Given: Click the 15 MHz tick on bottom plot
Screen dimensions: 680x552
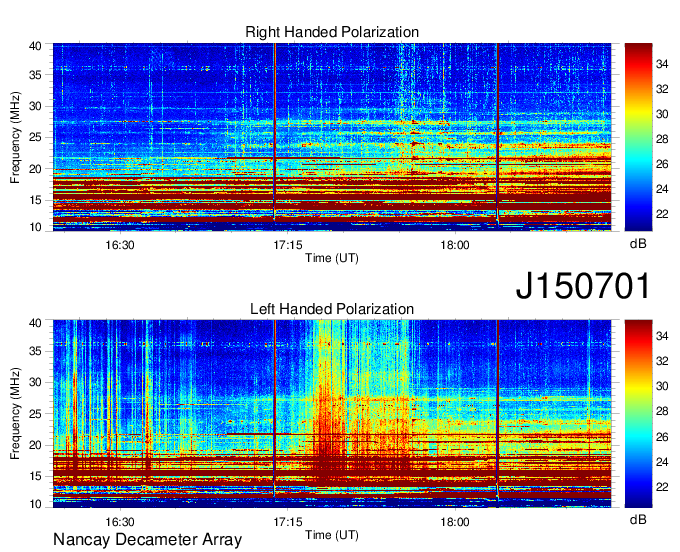Looking at the screenshot, I should point(36,476).
